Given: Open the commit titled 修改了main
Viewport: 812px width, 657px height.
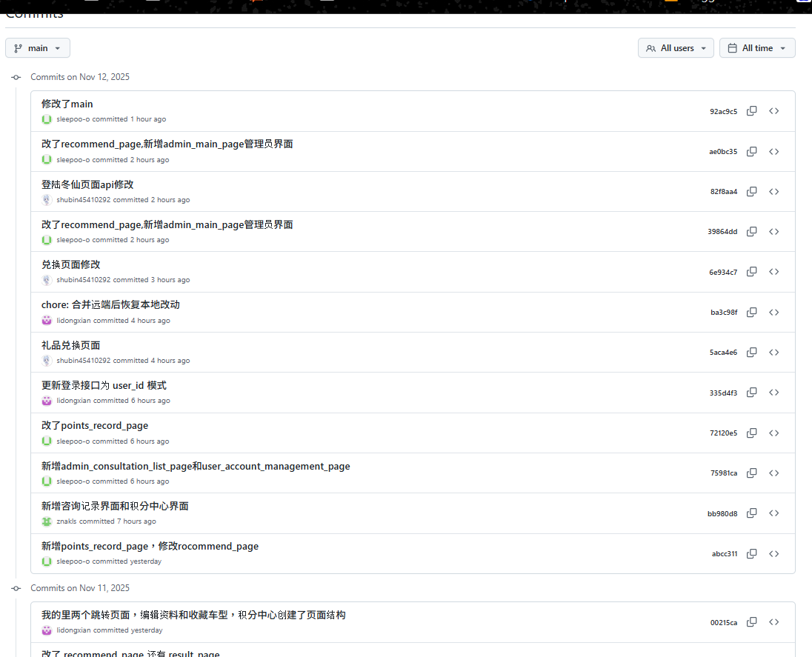Looking at the screenshot, I should click(67, 104).
